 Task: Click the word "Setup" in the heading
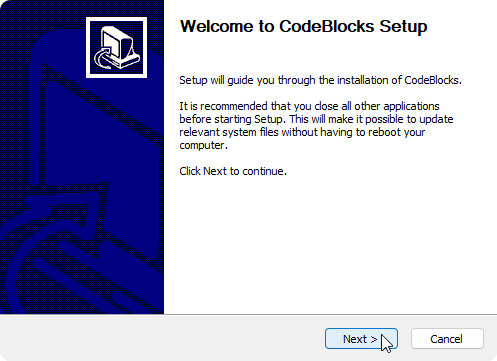pyautogui.click(x=403, y=27)
